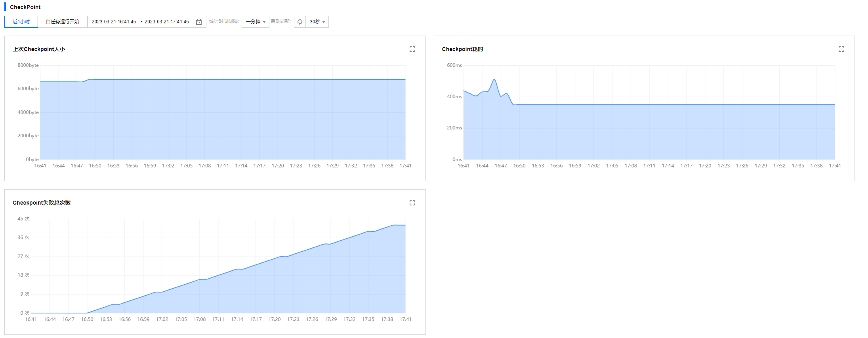Click the 上次Checkpoint大小 chart title

tap(39, 49)
